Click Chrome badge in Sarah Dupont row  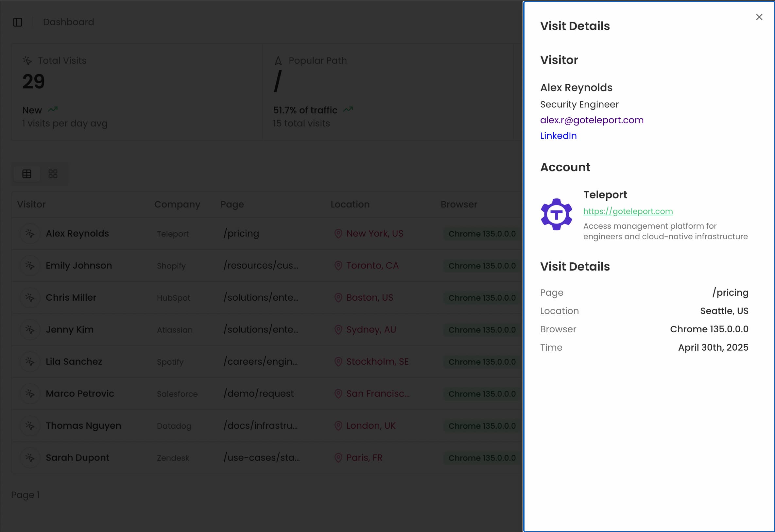[x=482, y=458]
